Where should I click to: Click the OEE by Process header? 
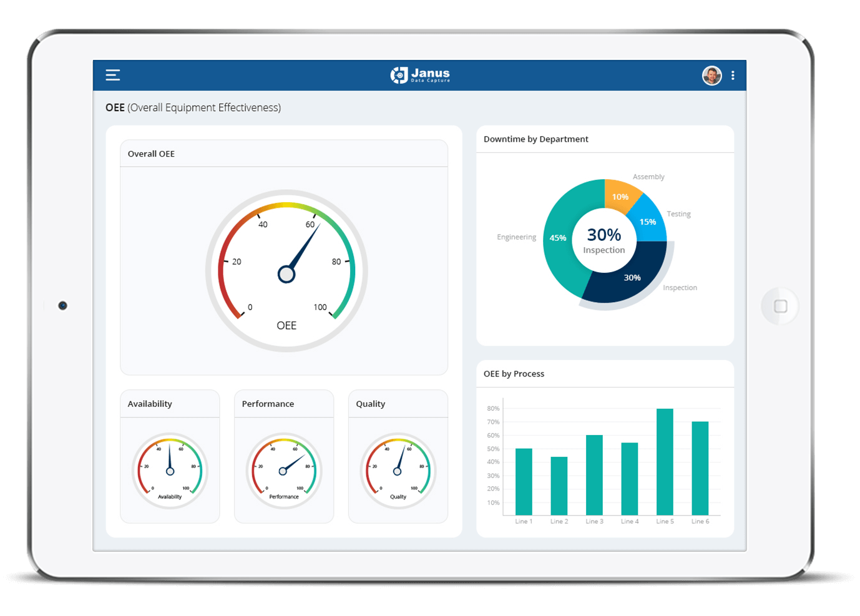(x=514, y=374)
